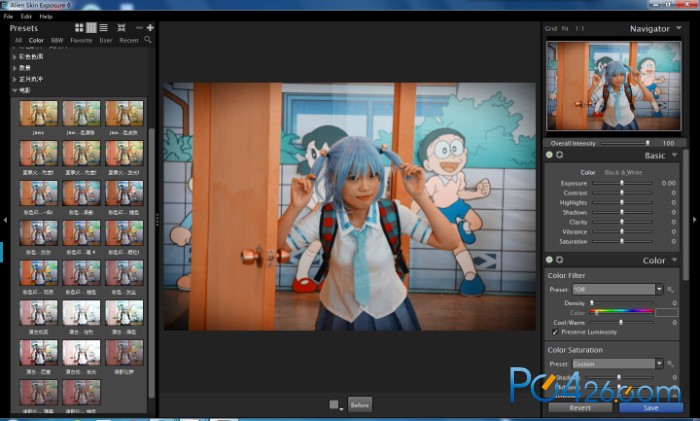Expand the second collapsed preset folder
This screenshot has height=421, width=700.
15,68
